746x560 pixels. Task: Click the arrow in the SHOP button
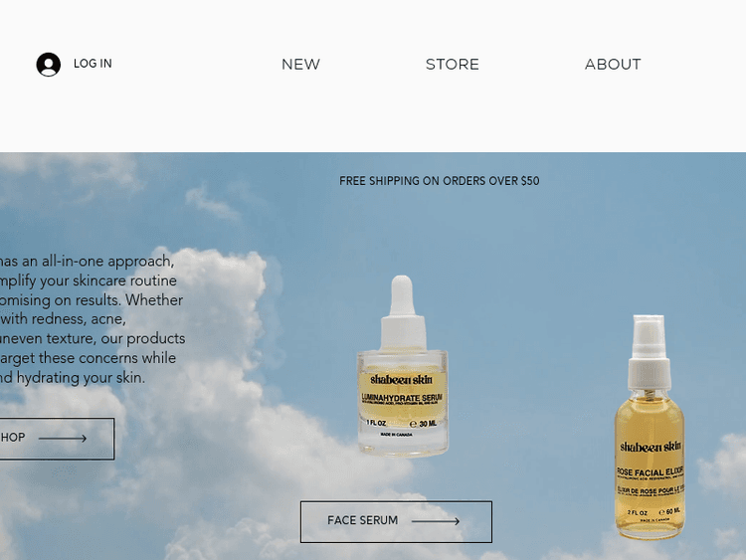pyautogui.click(x=63, y=439)
